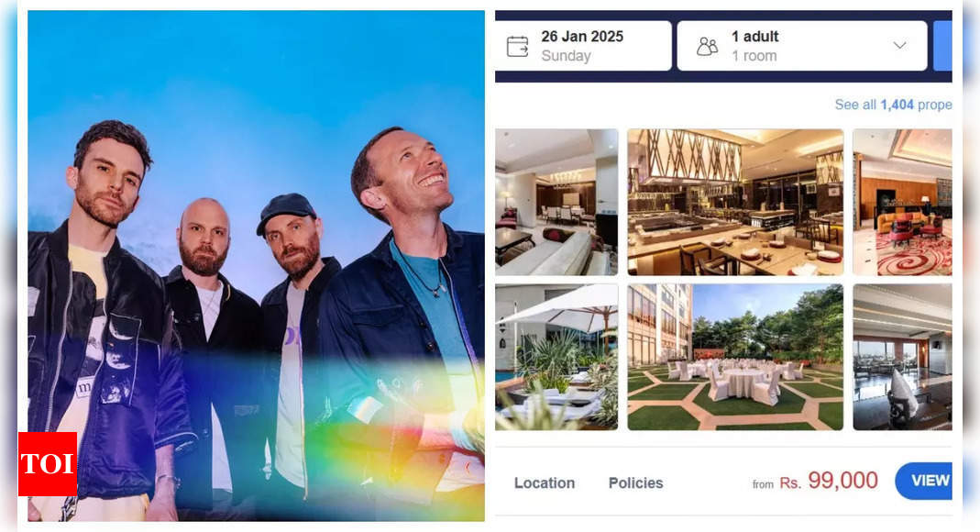Open the See all 1,404 properties link
The height and width of the screenshot is (532, 980).
click(893, 105)
